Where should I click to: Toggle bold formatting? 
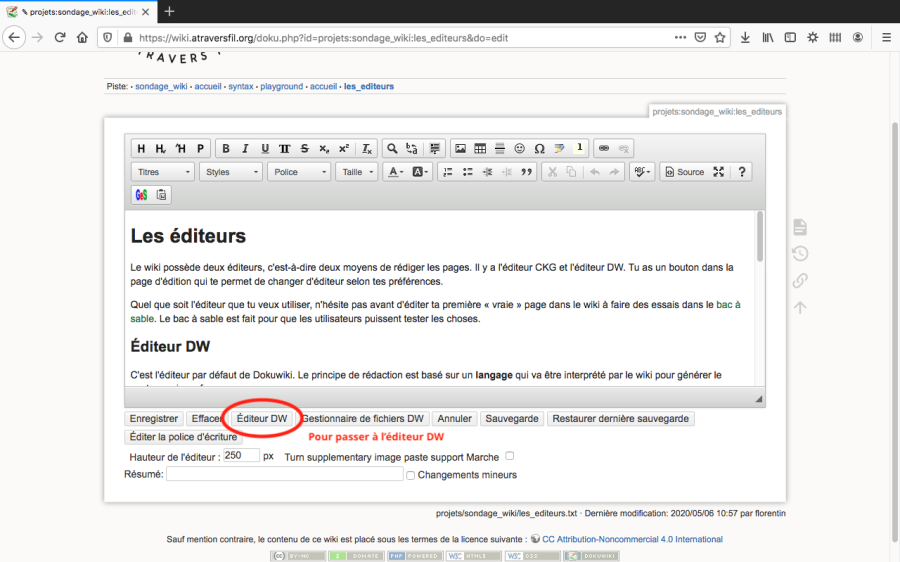[x=226, y=149]
